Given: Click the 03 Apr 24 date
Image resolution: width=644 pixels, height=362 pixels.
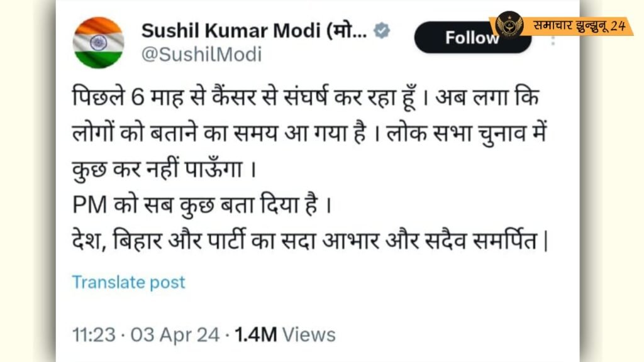Looking at the screenshot, I should click(175, 334).
